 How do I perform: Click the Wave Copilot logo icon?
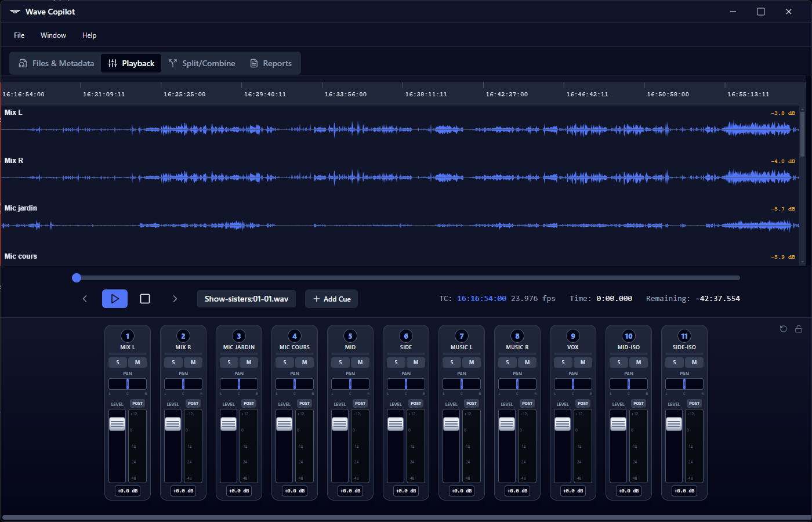coord(15,12)
